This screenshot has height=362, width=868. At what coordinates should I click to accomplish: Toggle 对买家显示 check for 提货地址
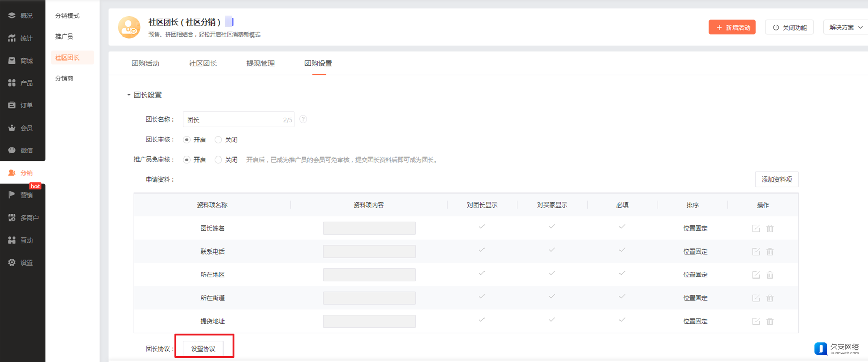click(552, 320)
